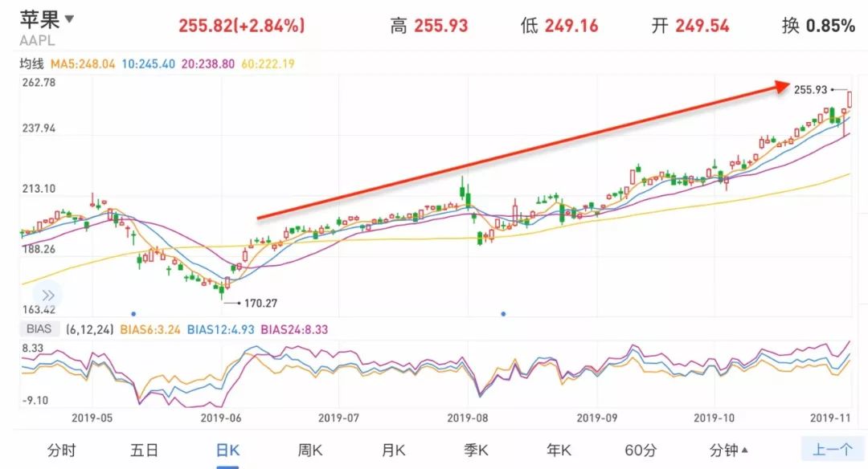This screenshot has width=868, height=469.
Task: Click the turnover rate 0.85%
Action: click(x=830, y=26)
